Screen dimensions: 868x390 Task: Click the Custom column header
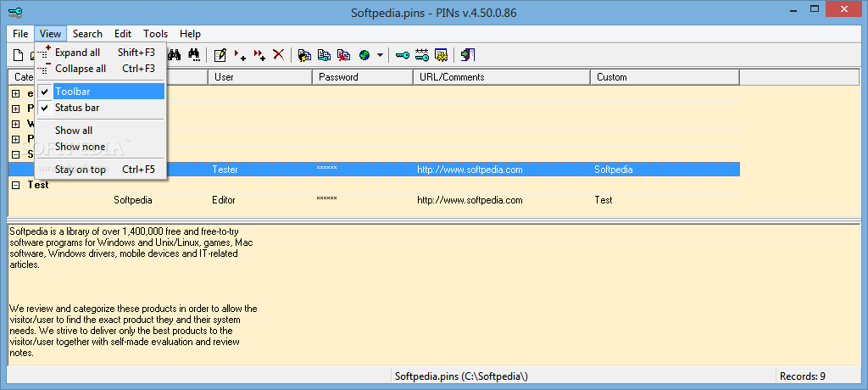tap(665, 77)
